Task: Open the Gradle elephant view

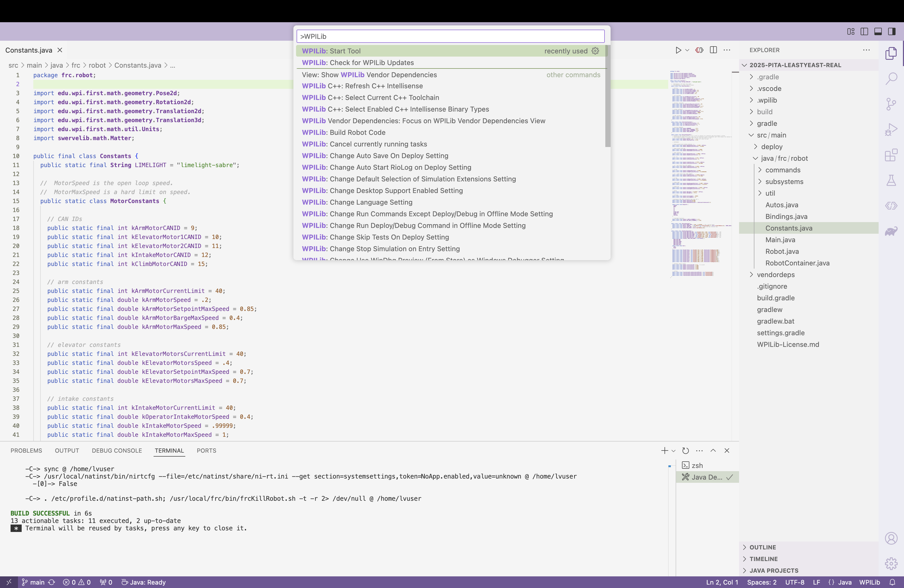Action: click(x=891, y=231)
